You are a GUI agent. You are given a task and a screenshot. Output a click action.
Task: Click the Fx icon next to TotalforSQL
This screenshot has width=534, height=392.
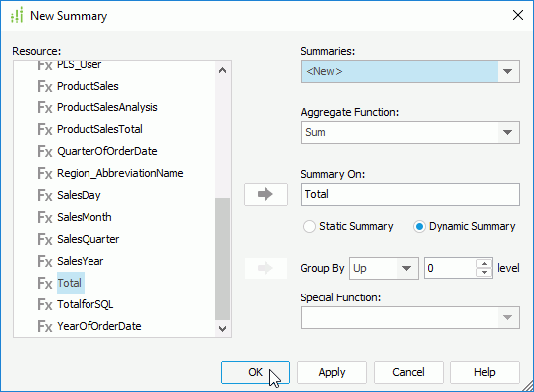(x=45, y=304)
